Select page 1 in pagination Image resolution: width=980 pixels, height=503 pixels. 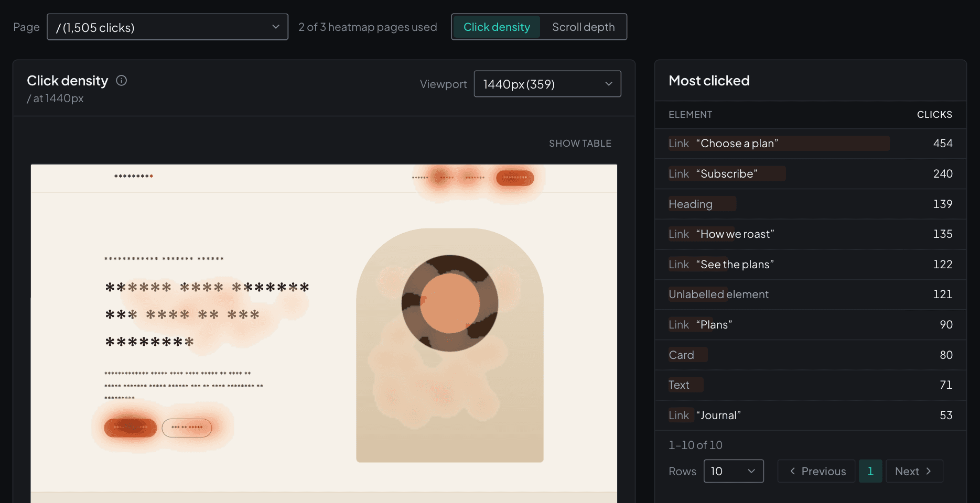[870, 471]
